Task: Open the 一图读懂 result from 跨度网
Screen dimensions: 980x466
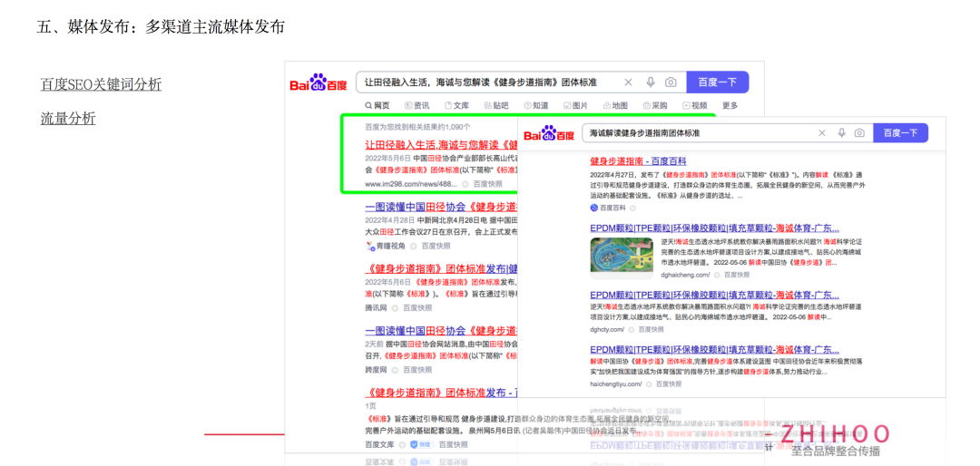Action: click(441, 330)
